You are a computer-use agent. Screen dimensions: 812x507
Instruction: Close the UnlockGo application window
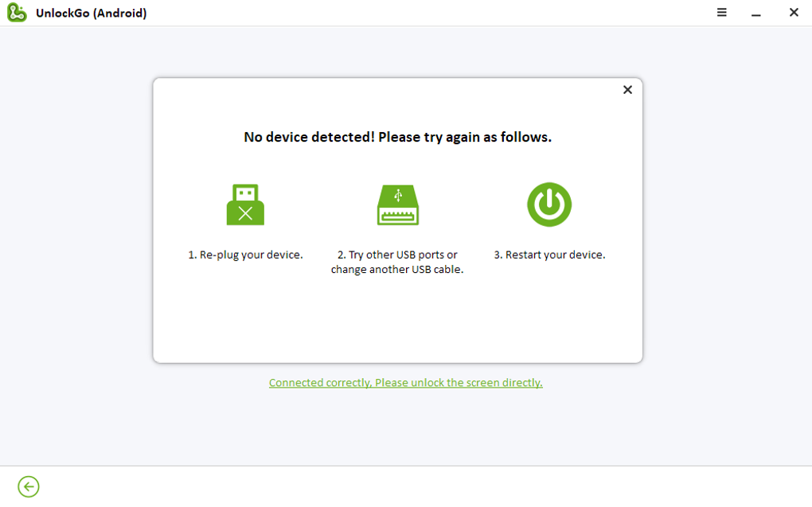794,13
